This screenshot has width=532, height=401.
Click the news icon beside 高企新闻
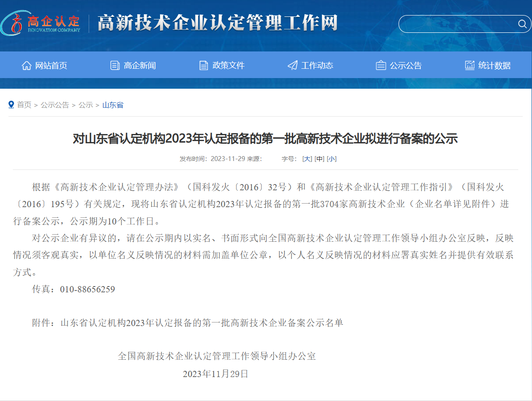115,66
